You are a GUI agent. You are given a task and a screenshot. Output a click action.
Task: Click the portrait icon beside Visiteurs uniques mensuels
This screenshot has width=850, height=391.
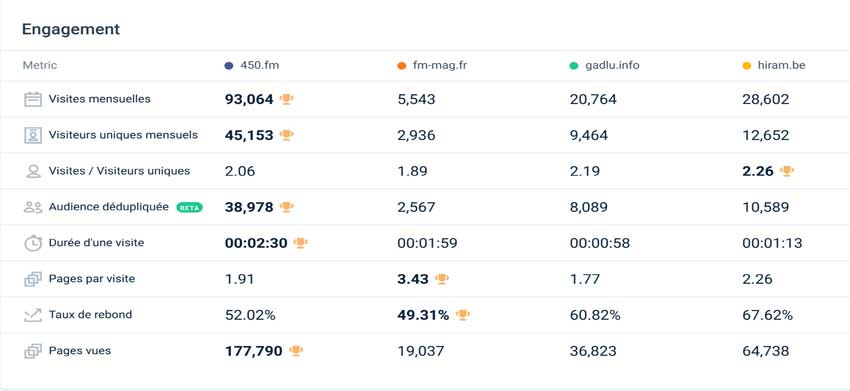tap(33, 135)
